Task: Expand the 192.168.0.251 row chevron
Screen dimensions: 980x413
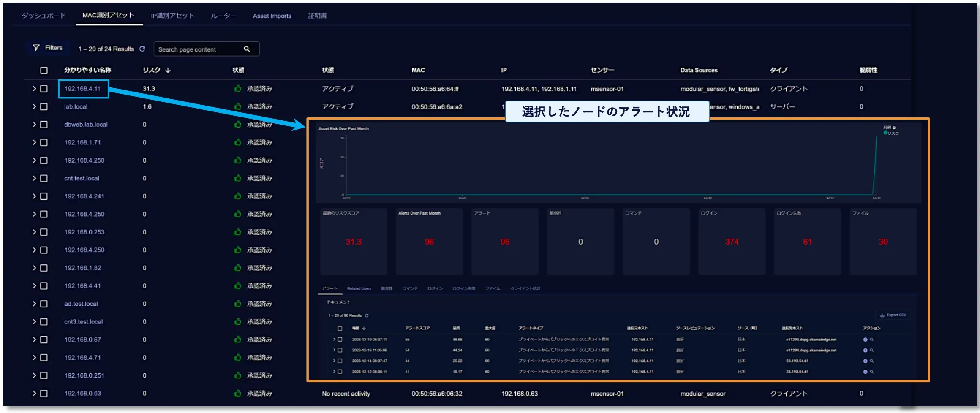Action: tap(34, 375)
